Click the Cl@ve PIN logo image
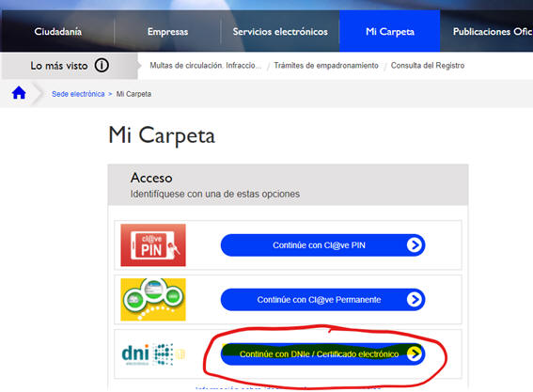Image resolution: width=533 pixels, height=392 pixels. pos(153,244)
